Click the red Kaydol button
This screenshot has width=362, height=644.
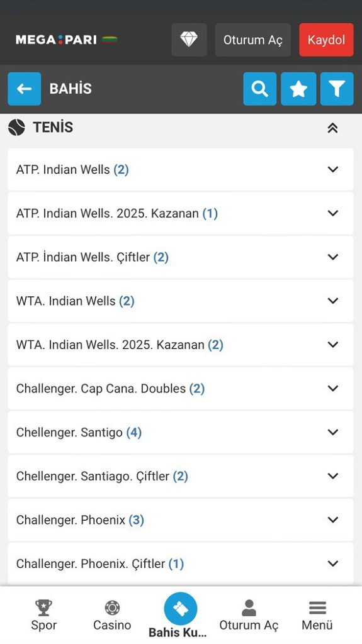point(326,40)
